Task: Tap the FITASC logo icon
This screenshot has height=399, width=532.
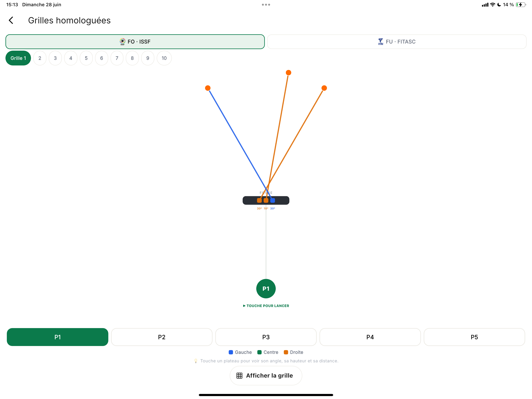Action: 381,42
